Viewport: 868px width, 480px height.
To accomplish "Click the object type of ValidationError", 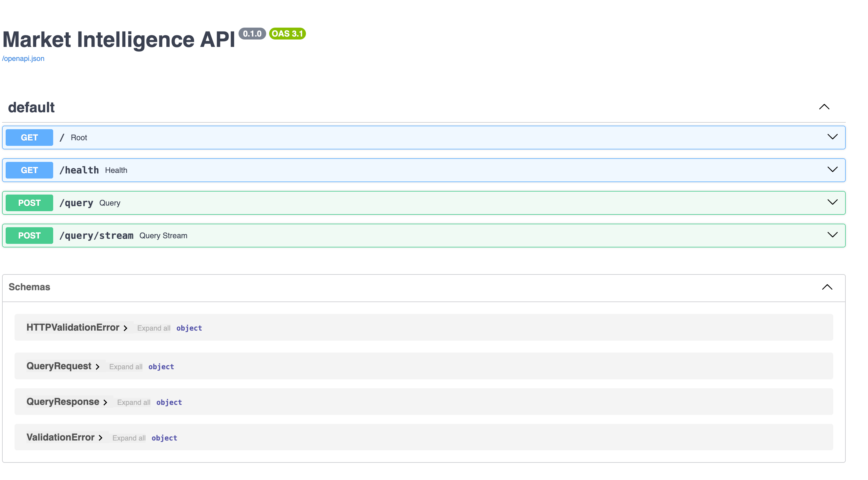I will [x=165, y=438].
